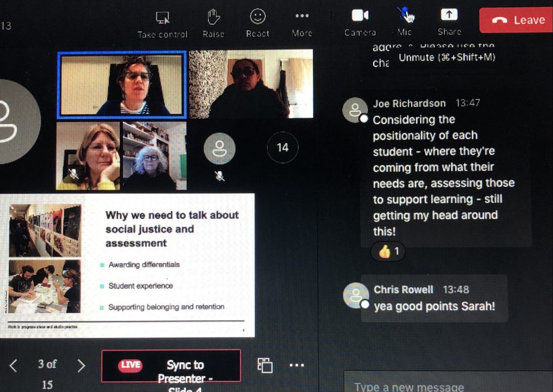
Task: Click the LIVE badge
Action: click(x=130, y=365)
